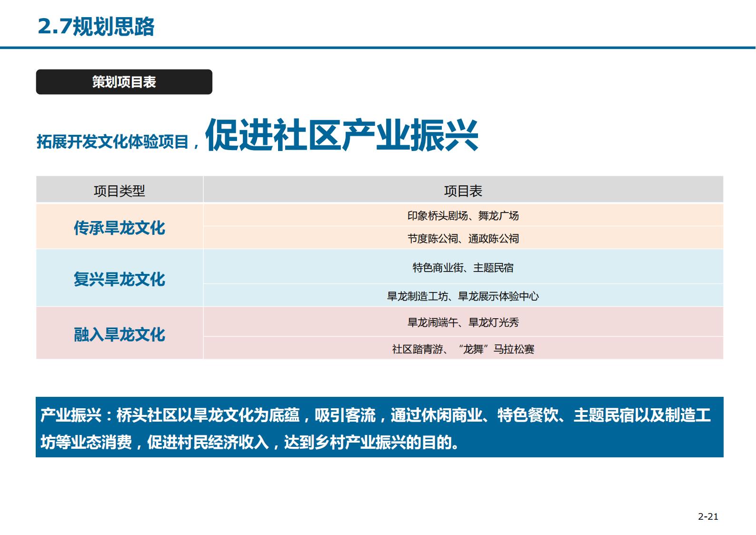Click the row "特色商业街、主题民宿"
The width and height of the screenshot is (756, 535).
(x=463, y=267)
